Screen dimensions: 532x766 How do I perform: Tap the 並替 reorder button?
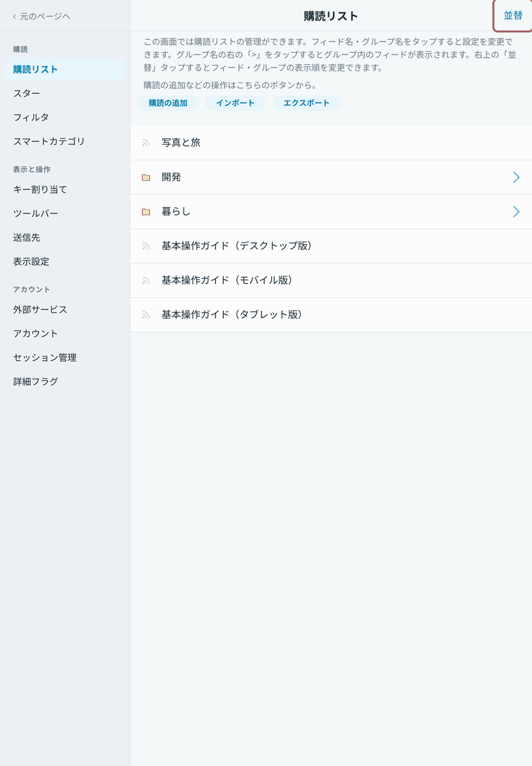tap(513, 16)
